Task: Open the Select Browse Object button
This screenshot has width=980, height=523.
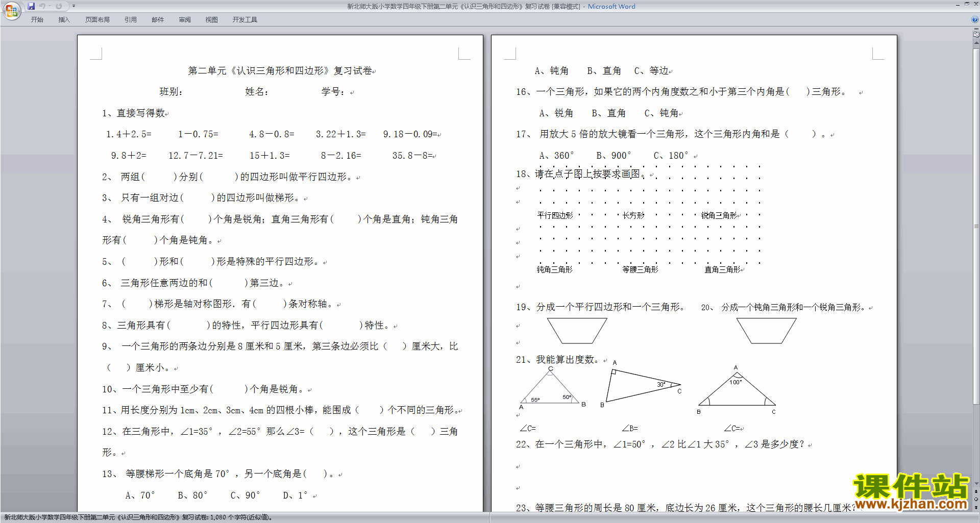Action: pos(976,500)
